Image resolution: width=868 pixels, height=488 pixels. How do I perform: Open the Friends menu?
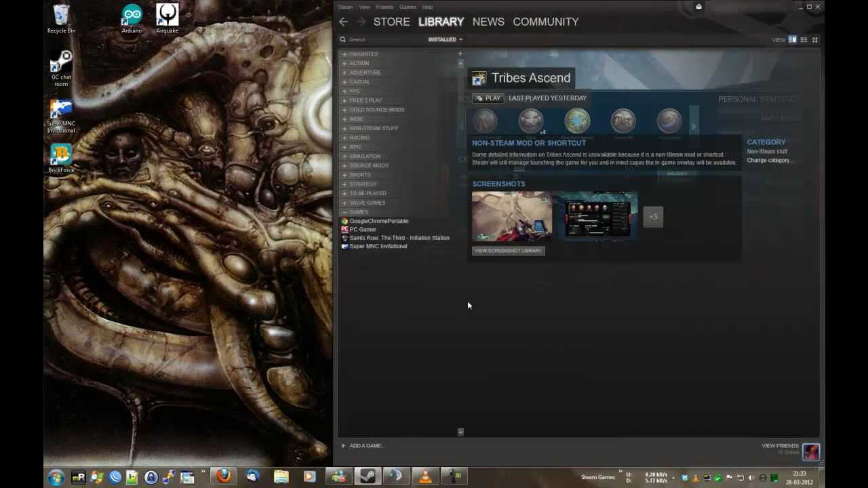384,7
